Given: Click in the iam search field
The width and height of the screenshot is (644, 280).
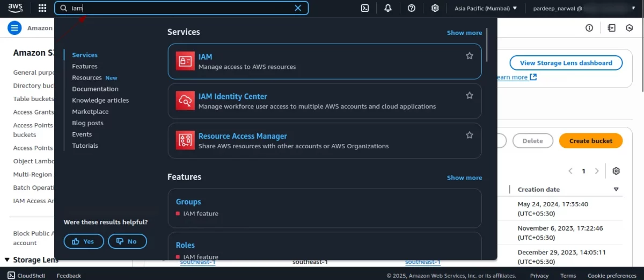Looking at the screenshot, I should click(x=181, y=8).
